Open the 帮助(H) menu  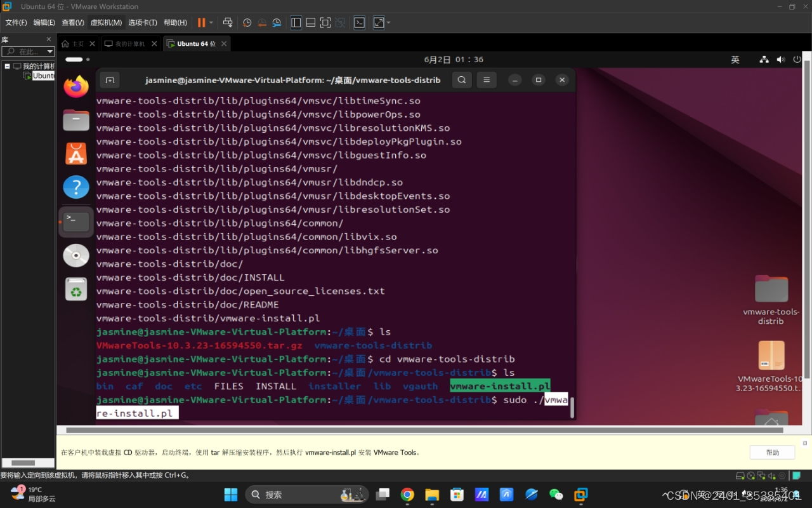[175, 22]
